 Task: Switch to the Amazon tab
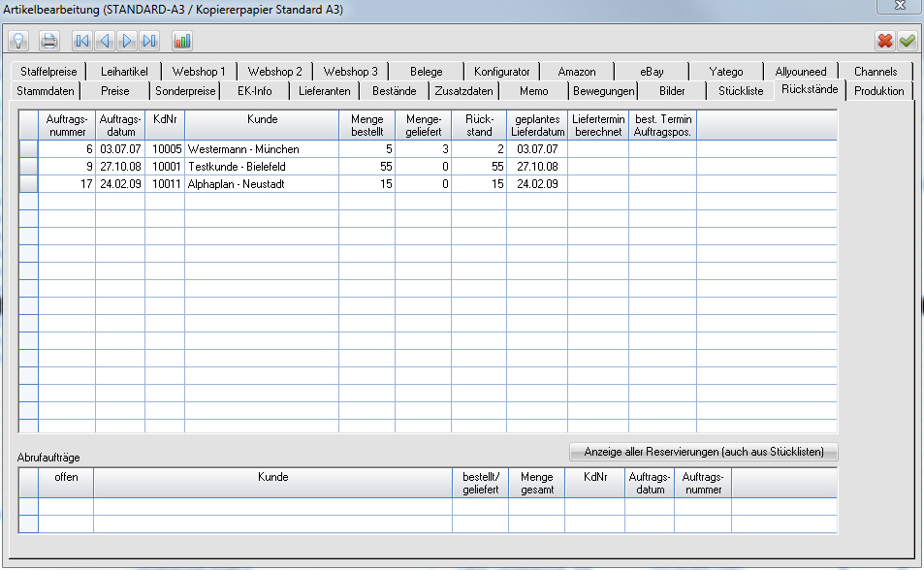(x=577, y=72)
